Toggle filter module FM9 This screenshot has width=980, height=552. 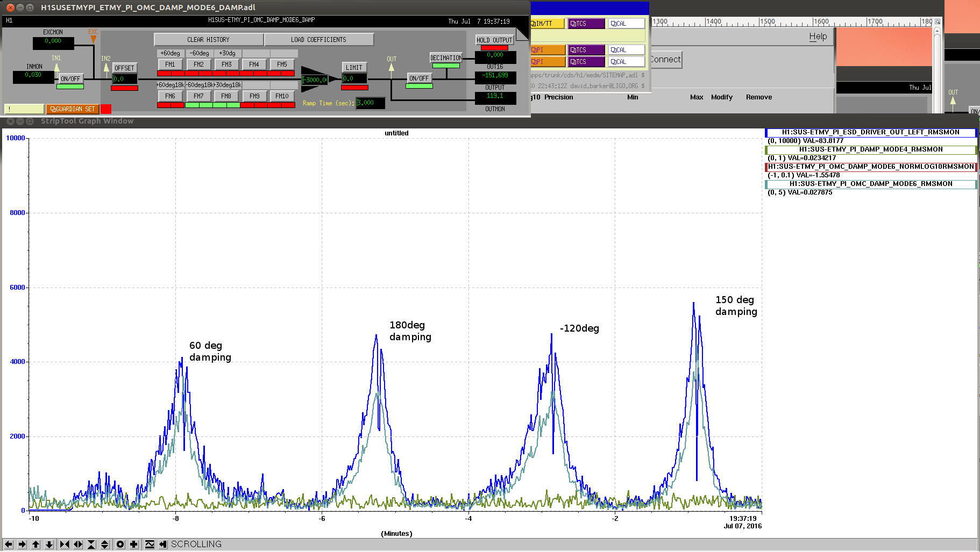pos(254,96)
